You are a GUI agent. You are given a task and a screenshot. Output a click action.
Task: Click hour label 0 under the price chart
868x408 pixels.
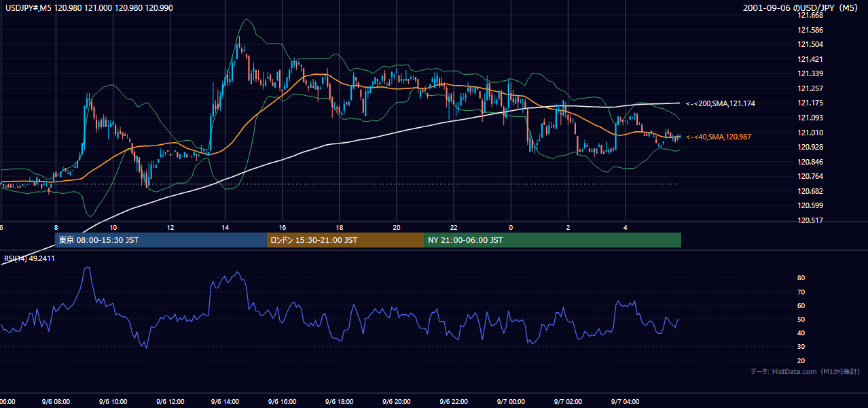511,228
